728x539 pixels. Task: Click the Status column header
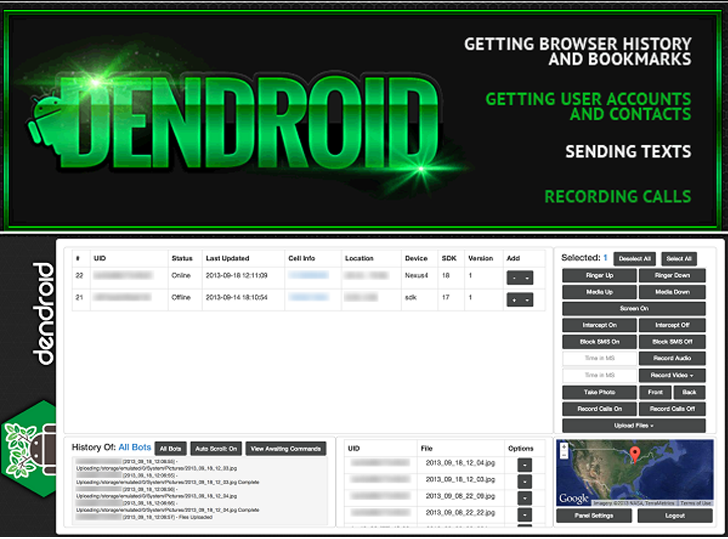[x=182, y=258]
